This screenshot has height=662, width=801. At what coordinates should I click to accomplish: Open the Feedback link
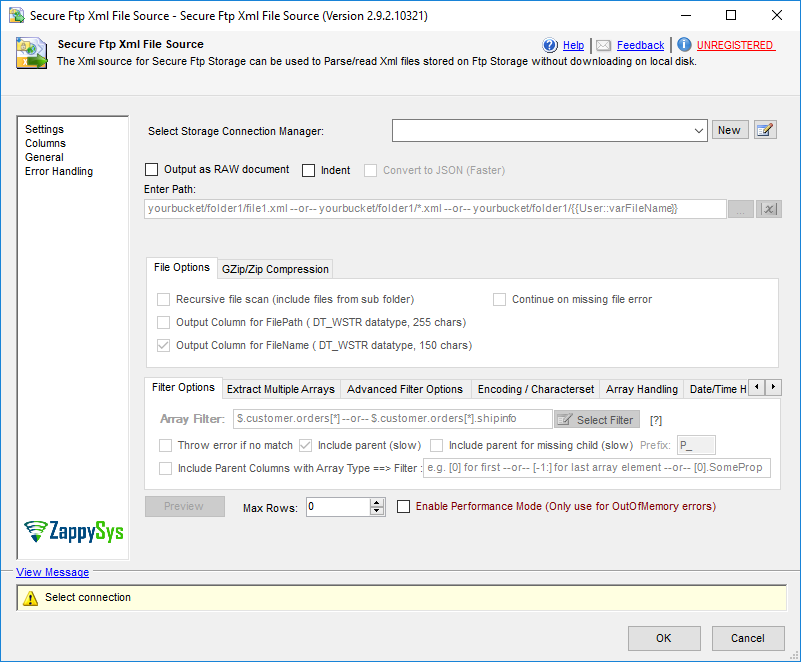tap(640, 45)
